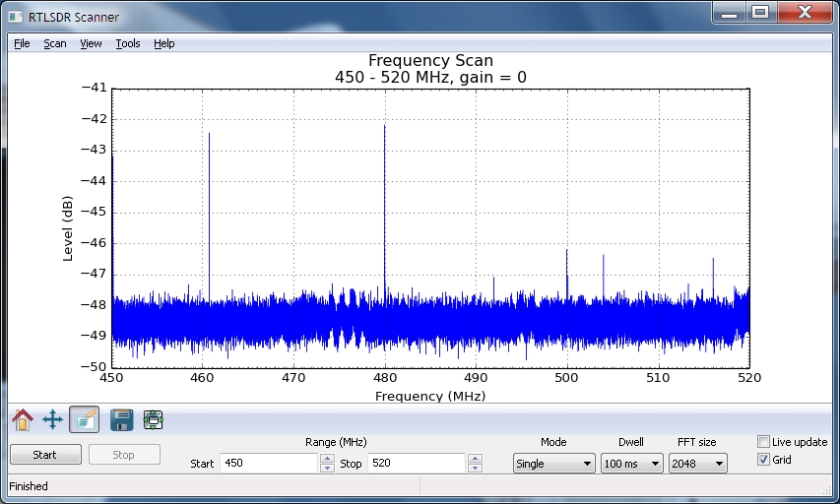This screenshot has width=840, height=504.
Task: Click the RTLSDR Scanner title bar app icon
Action: coord(16,17)
